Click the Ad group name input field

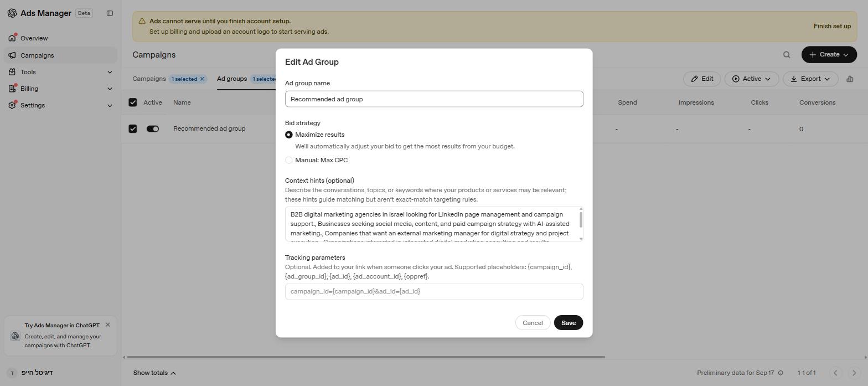click(434, 99)
